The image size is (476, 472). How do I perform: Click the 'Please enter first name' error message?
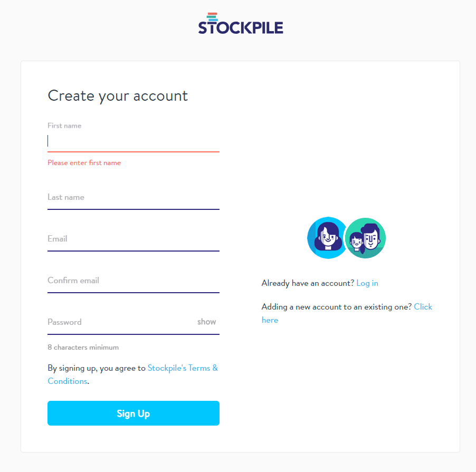(84, 162)
